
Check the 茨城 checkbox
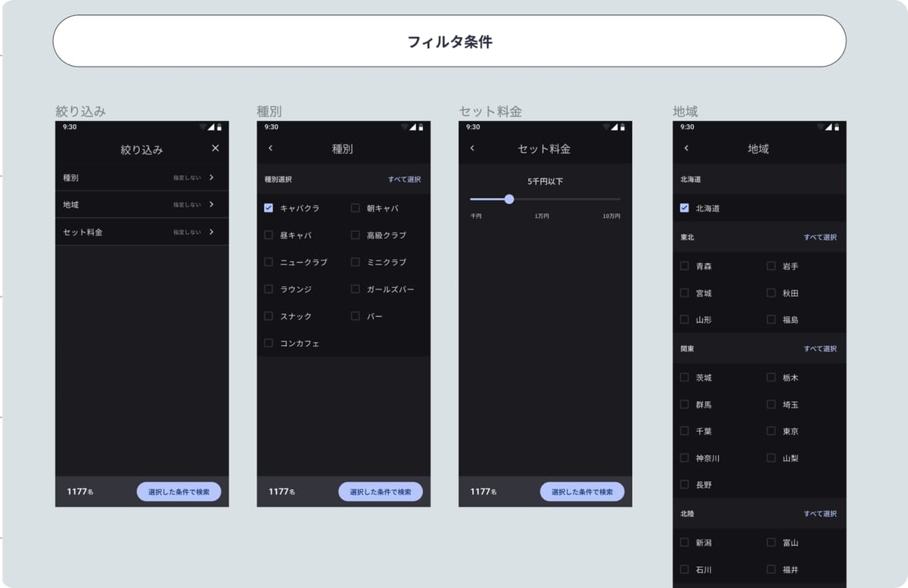point(685,378)
